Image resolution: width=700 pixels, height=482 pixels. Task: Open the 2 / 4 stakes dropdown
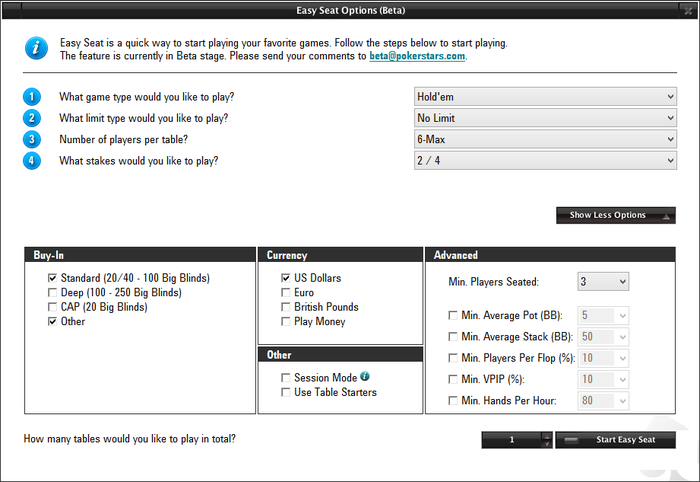click(545, 161)
